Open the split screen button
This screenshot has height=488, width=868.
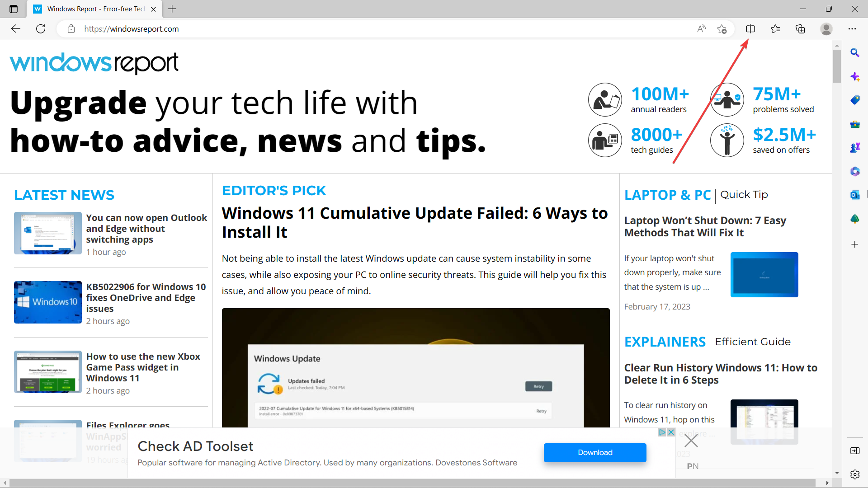pos(750,29)
